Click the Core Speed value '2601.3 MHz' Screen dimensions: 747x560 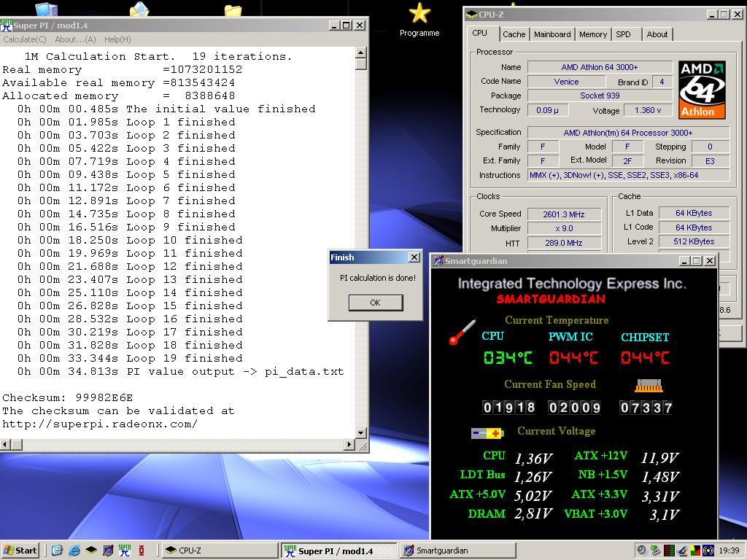tap(564, 214)
